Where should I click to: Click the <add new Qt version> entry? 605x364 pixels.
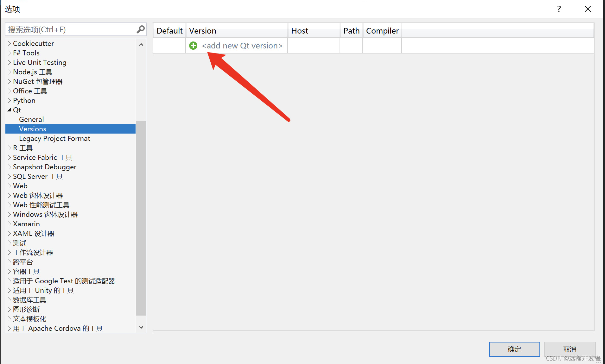click(x=242, y=46)
